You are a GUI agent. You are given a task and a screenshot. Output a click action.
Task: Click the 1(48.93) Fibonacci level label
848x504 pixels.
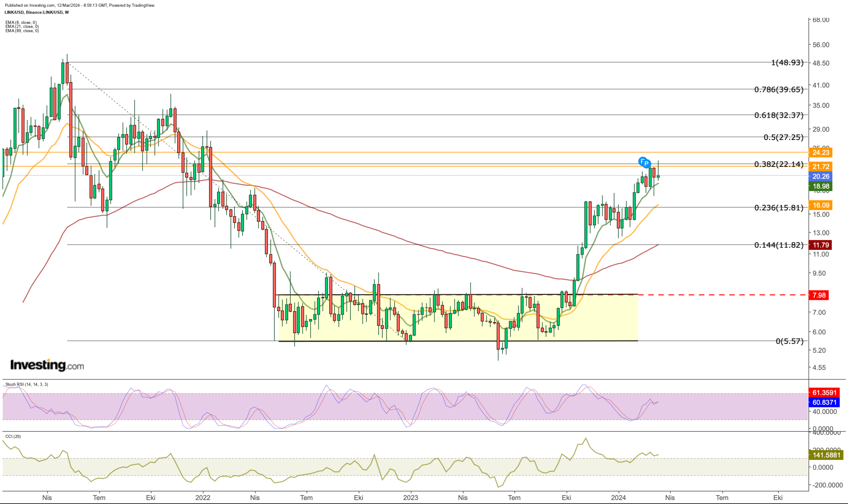(x=787, y=63)
